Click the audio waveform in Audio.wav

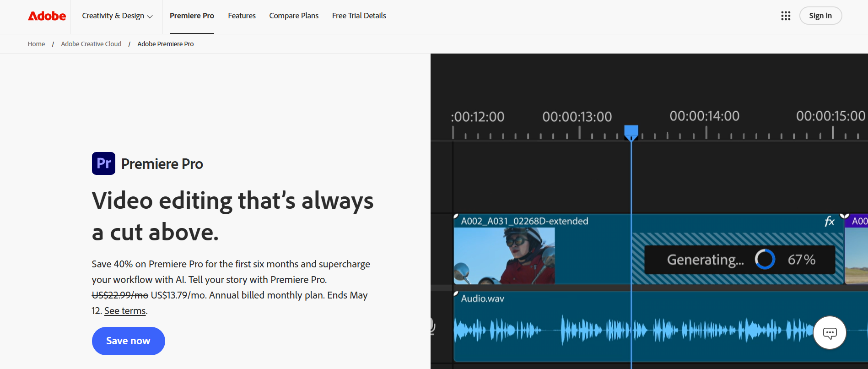click(634, 330)
